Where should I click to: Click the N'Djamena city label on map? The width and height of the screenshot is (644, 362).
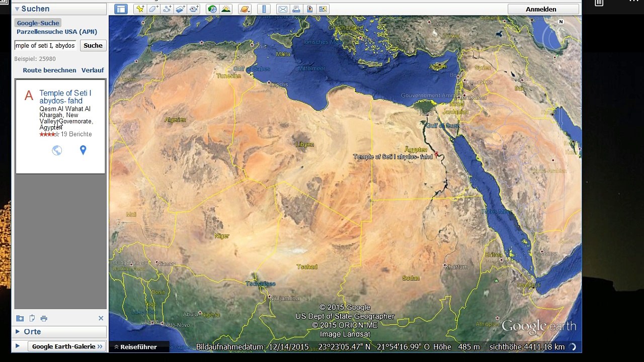(285, 298)
